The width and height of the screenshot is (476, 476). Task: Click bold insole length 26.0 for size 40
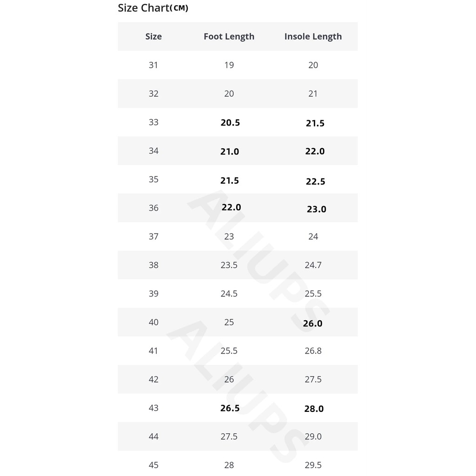coord(312,324)
